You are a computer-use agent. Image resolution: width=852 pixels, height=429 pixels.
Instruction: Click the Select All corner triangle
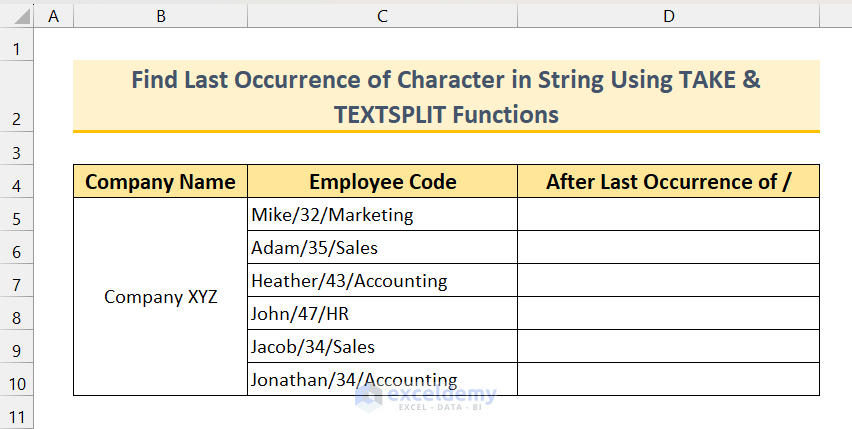pos(17,15)
